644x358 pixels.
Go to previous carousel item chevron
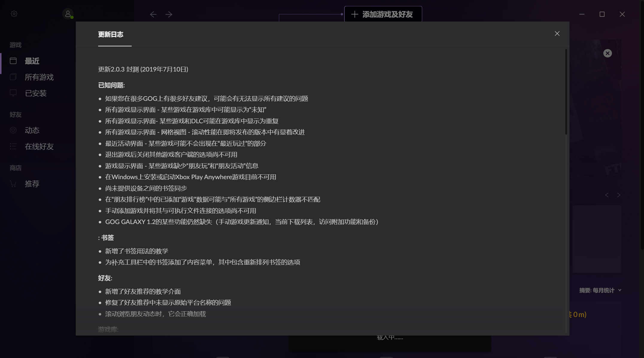pos(607,195)
